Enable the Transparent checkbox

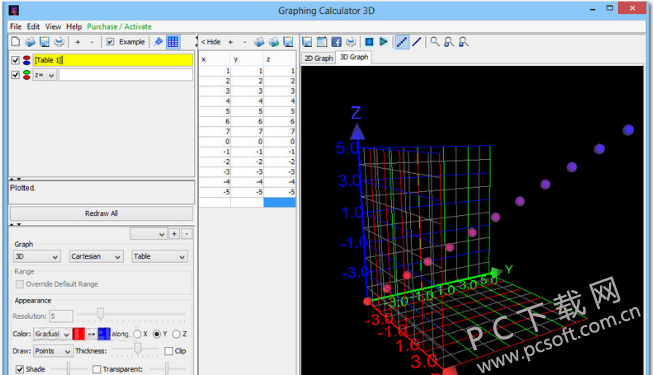pos(97,369)
